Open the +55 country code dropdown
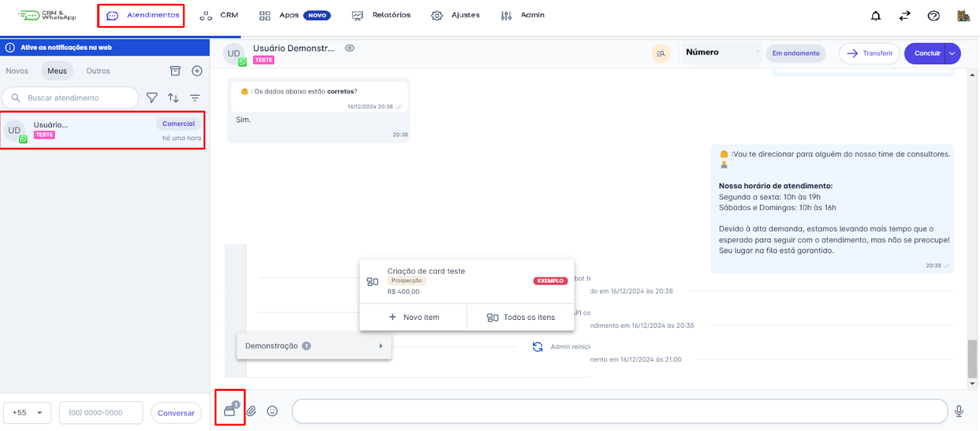 (x=27, y=412)
